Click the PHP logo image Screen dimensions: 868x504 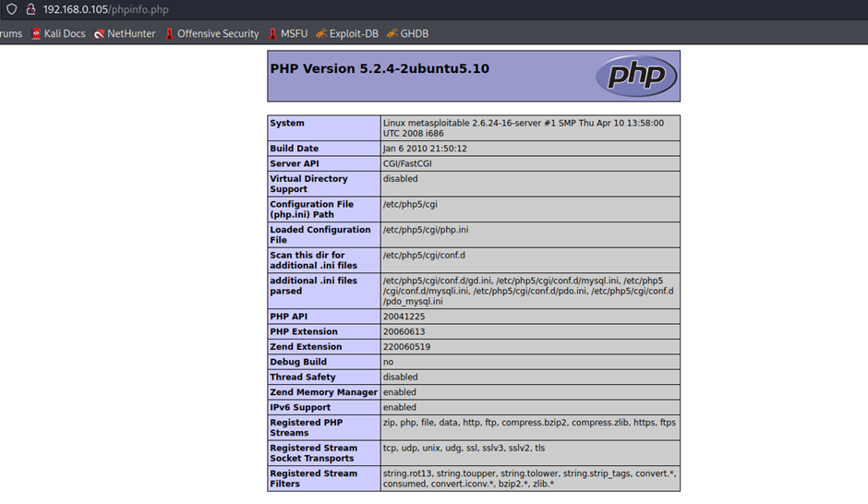[636, 76]
